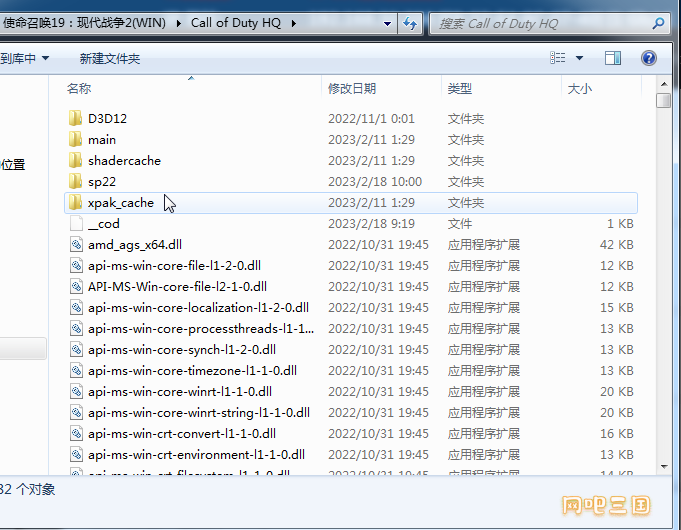The height and width of the screenshot is (530, 681).
Task: Expand arrow after 使命召唤19 path segment
Action: point(179,23)
